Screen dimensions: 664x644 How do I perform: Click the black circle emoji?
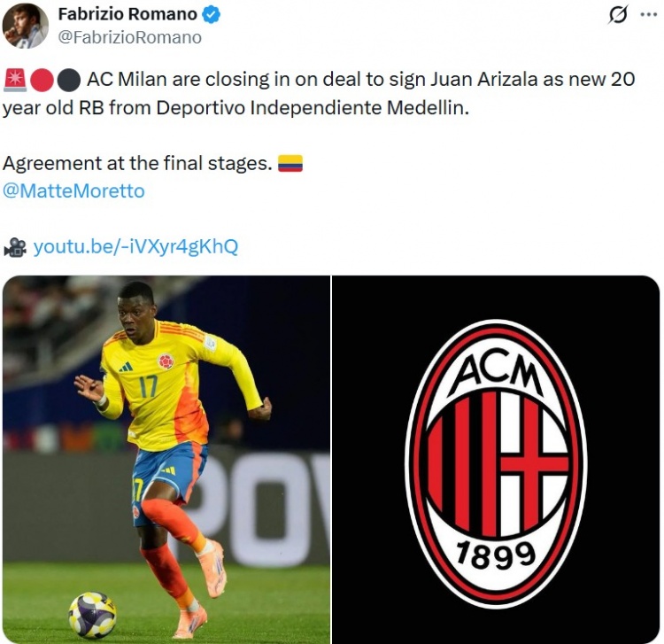[68, 80]
